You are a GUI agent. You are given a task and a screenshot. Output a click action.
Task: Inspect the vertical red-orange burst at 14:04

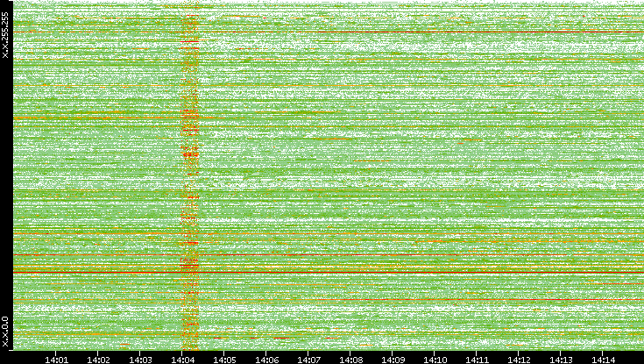click(190, 177)
